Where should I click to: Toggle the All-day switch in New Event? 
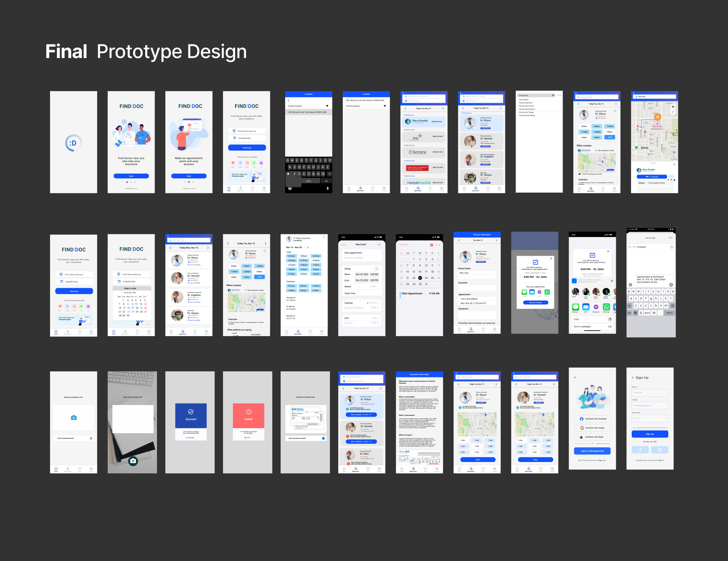[x=375, y=269]
